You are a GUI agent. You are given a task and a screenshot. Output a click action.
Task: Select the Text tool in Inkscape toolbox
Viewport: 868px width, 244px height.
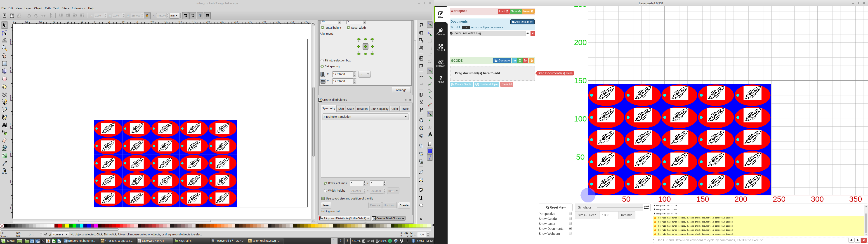tap(5, 125)
